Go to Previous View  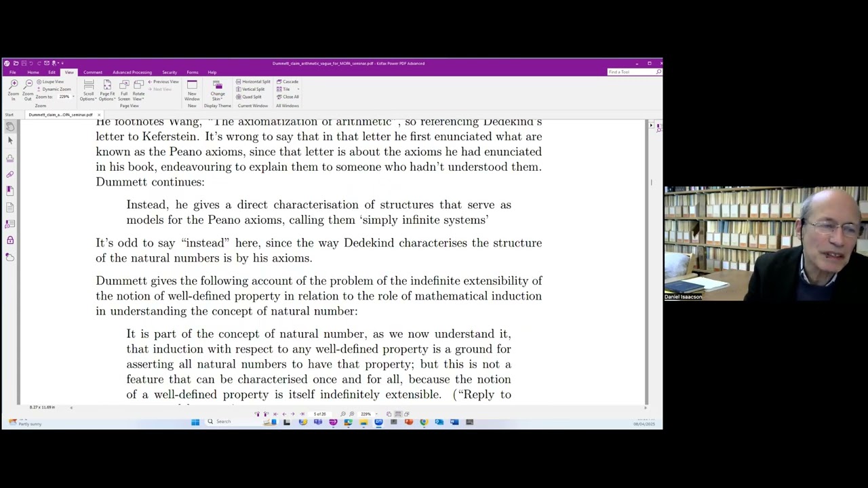pyautogui.click(x=163, y=81)
